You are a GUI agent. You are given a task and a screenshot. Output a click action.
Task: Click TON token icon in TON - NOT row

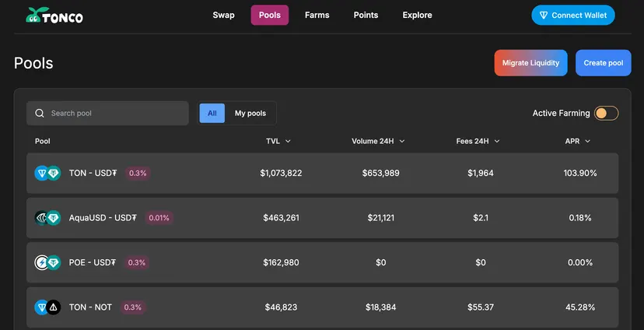[x=41, y=307]
